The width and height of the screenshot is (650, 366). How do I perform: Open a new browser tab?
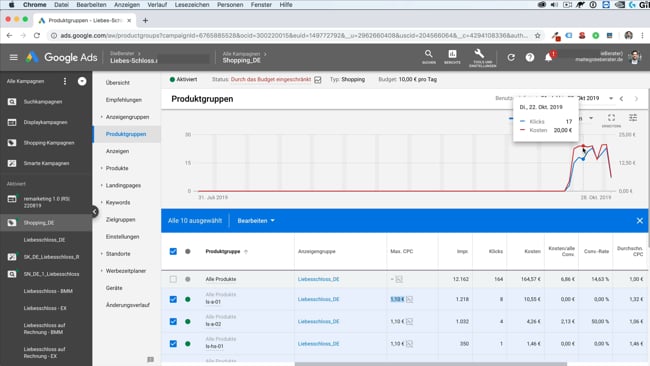tap(145, 20)
